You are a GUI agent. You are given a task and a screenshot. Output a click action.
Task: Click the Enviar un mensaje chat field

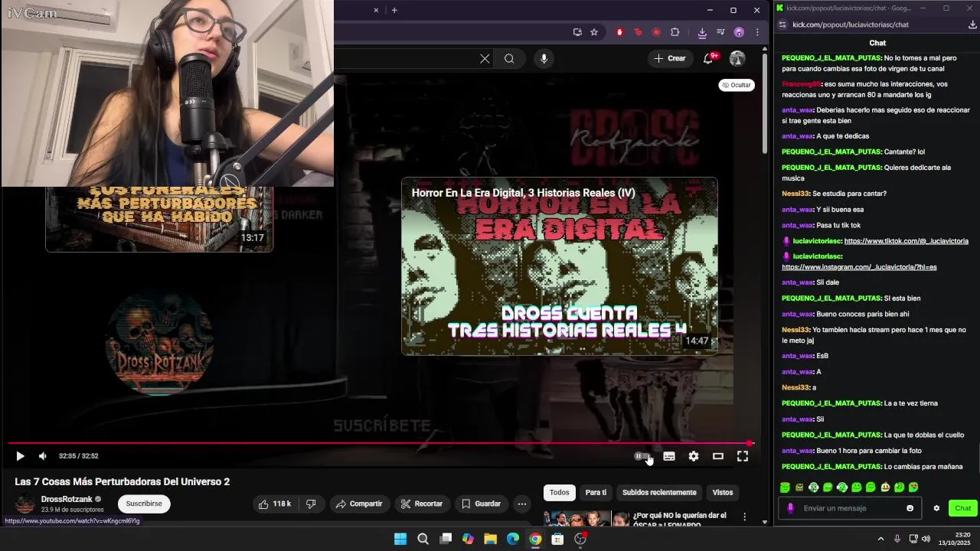click(850, 508)
